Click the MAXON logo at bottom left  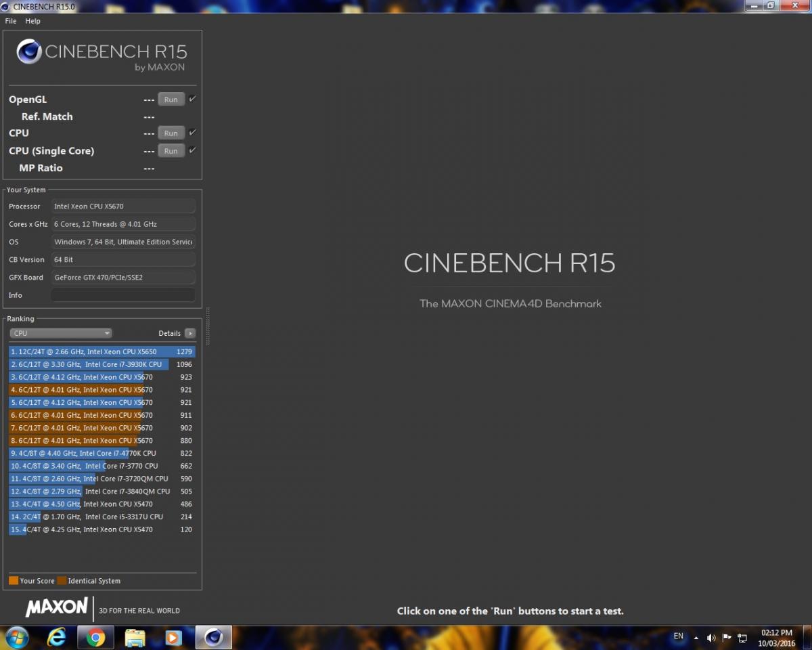57,607
